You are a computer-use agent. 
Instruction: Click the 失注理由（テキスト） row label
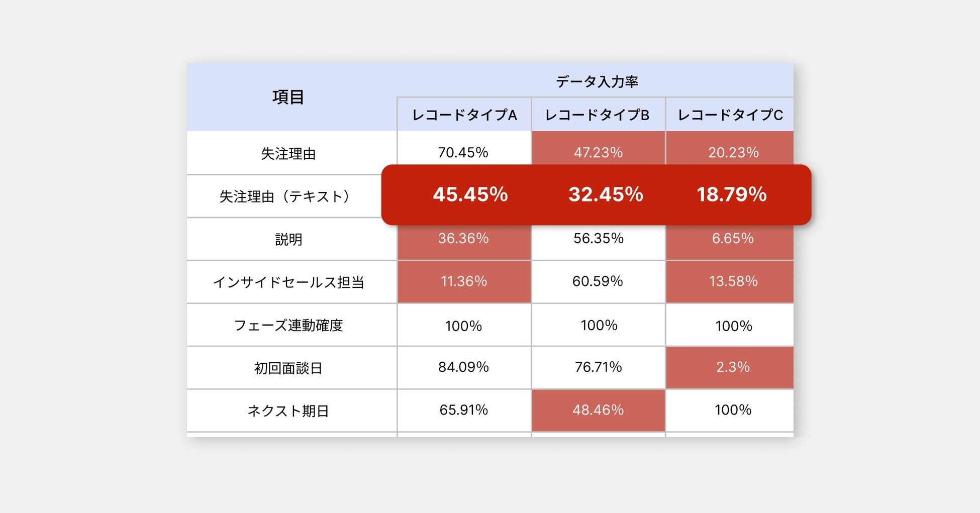click(x=284, y=196)
